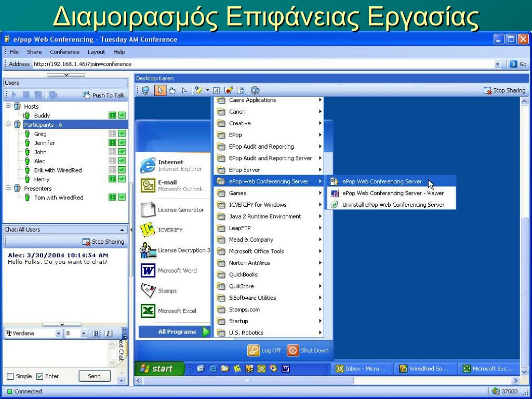Select the outlined pointer tool in Desktop toolbar

[x=184, y=90]
